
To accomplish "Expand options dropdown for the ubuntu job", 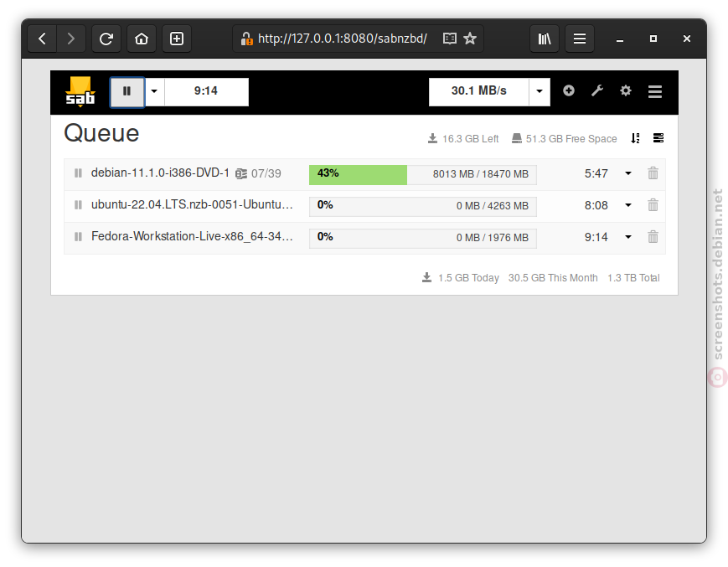I will point(628,205).
